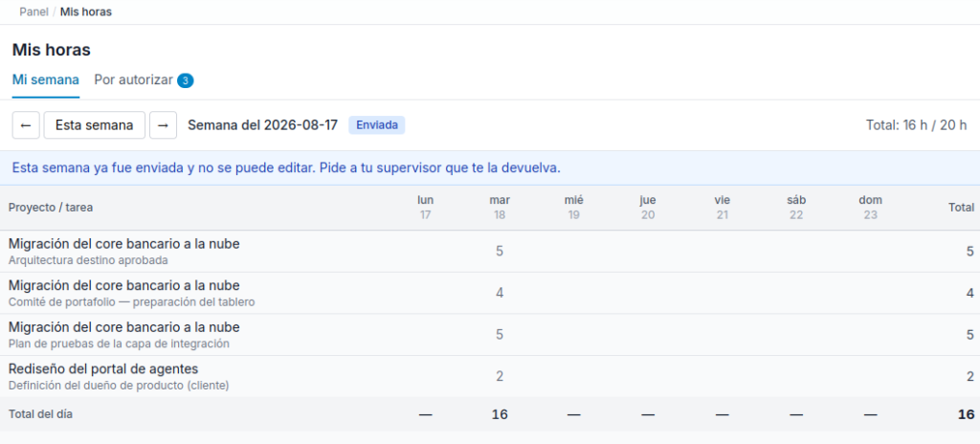Click Tuesday hours cell for Comité de portafolio
This screenshot has width=980, height=444.
click(x=500, y=294)
